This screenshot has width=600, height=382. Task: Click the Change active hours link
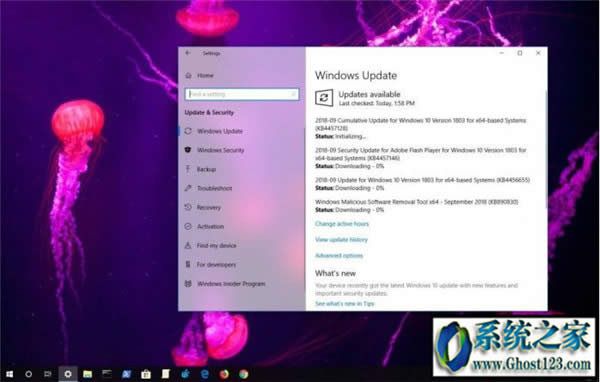pos(342,224)
